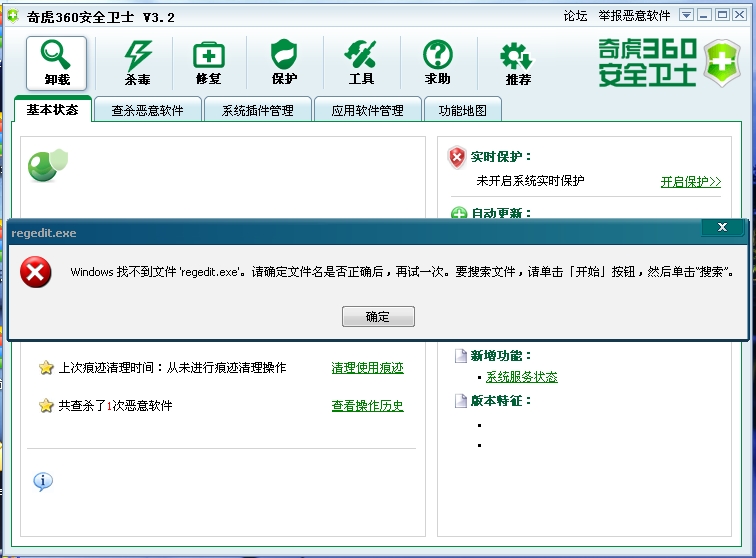Click the 实时保护： heading text
This screenshot has width=756, height=558.
501,157
